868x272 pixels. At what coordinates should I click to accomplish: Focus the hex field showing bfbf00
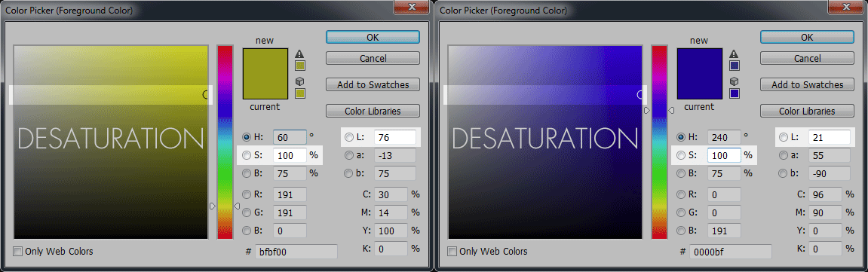[x=296, y=252]
